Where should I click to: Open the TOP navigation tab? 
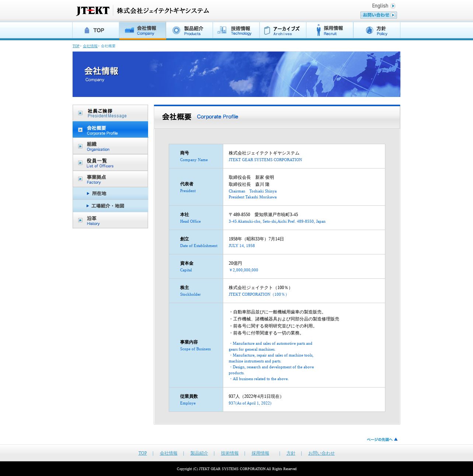click(x=96, y=30)
